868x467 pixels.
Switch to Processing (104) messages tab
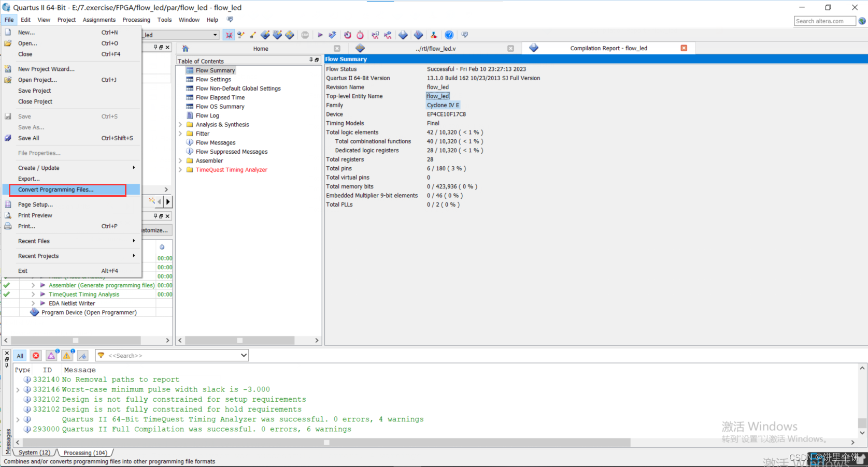click(x=86, y=453)
